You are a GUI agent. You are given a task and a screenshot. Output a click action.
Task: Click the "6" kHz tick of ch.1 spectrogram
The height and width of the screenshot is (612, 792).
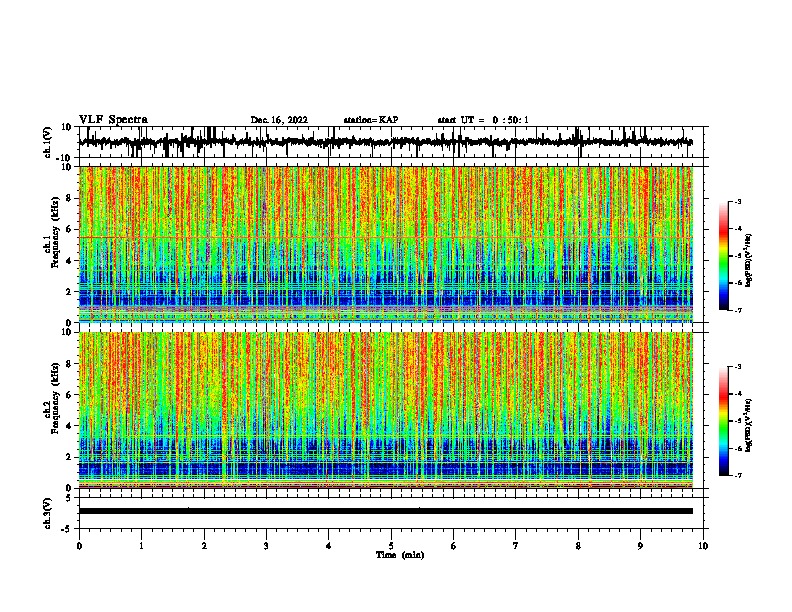coord(69,229)
